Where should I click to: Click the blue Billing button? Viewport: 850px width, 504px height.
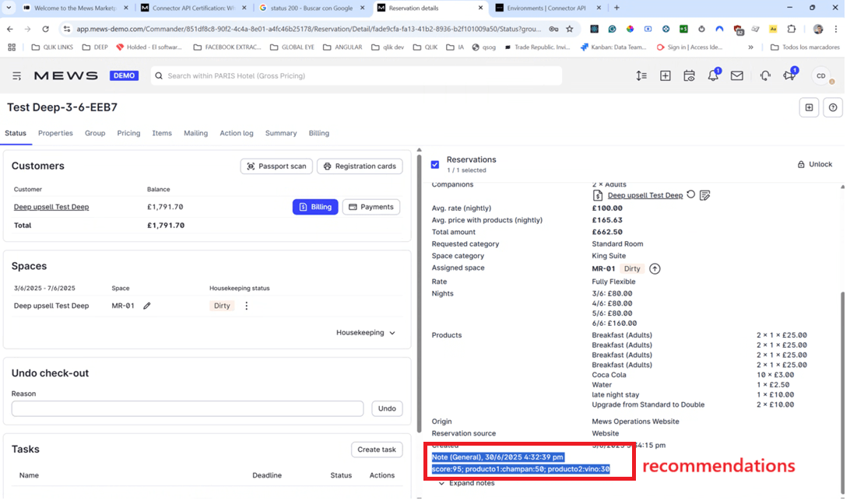(x=314, y=207)
